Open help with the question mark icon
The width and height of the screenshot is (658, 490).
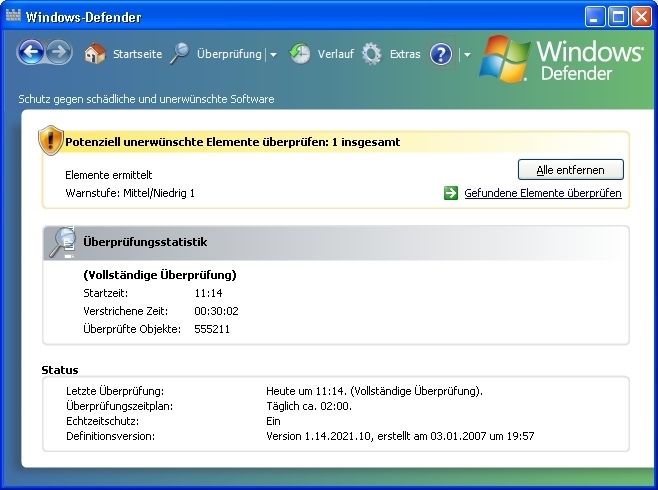pos(441,54)
